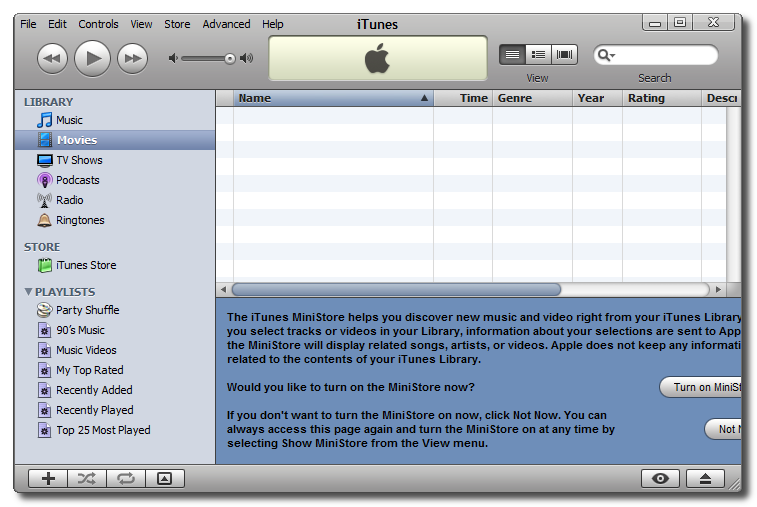The width and height of the screenshot is (757, 507).
Task: Sort by the Description column
Action: click(x=721, y=98)
